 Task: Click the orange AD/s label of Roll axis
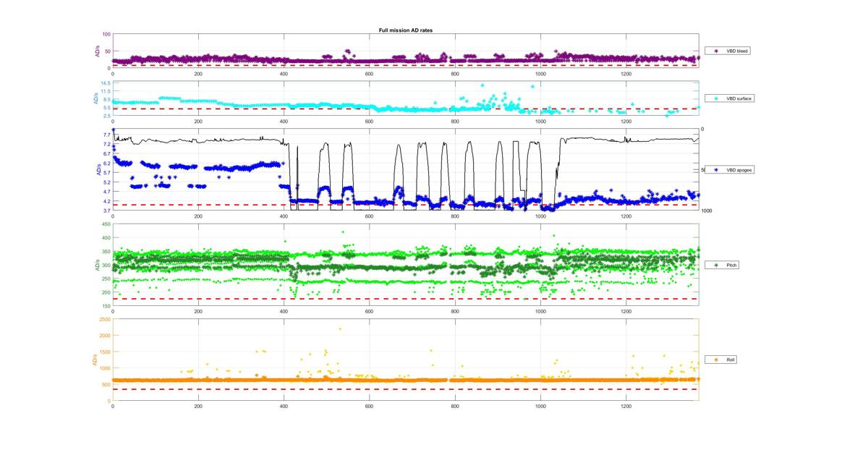(95, 360)
